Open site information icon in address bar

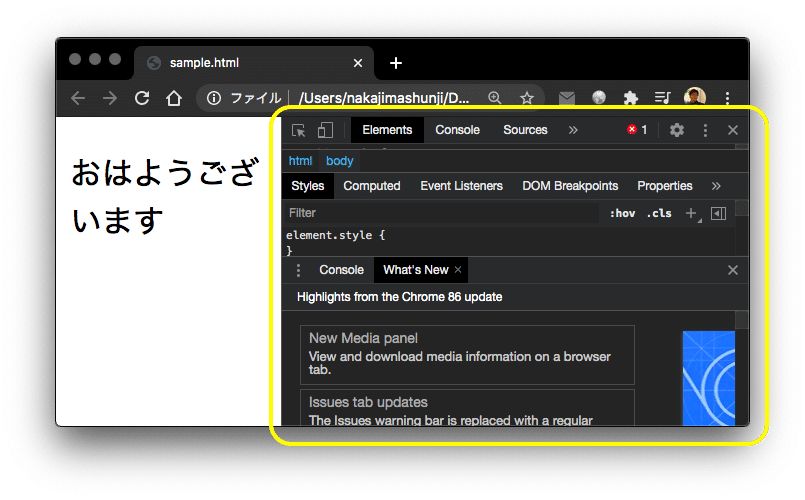point(214,98)
